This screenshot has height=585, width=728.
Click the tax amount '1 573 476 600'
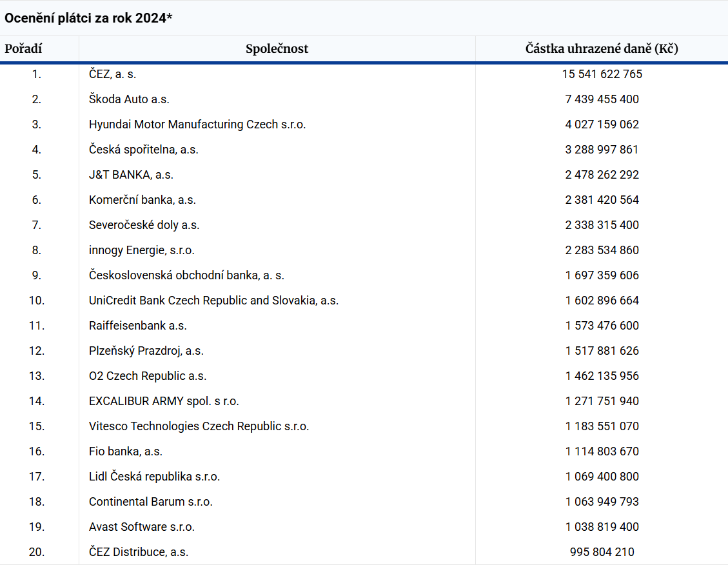602,326
